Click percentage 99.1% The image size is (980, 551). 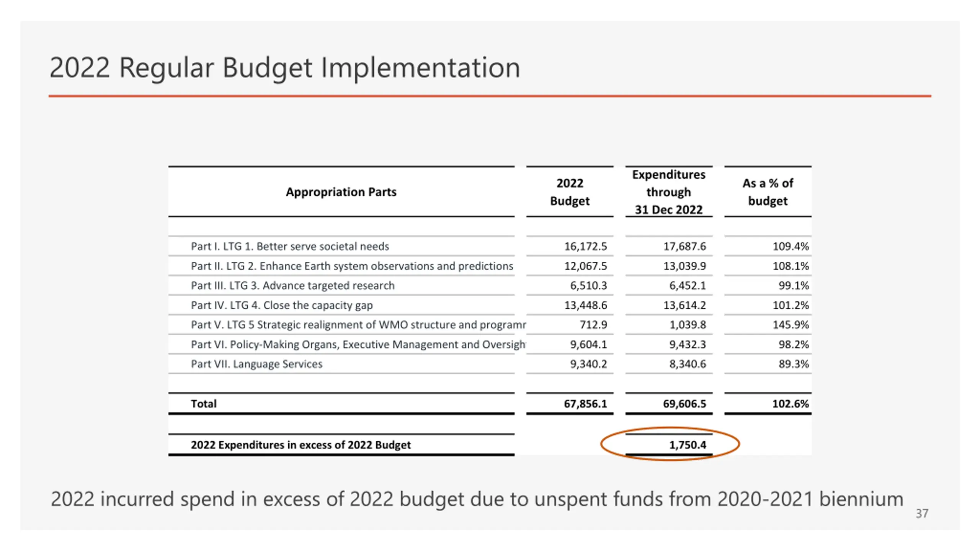(794, 285)
